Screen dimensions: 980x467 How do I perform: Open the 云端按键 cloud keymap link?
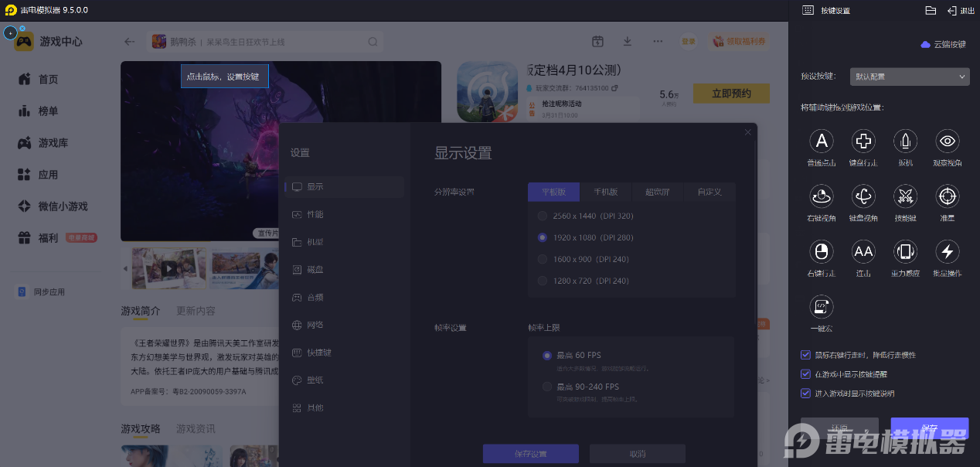(x=944, y=45)
